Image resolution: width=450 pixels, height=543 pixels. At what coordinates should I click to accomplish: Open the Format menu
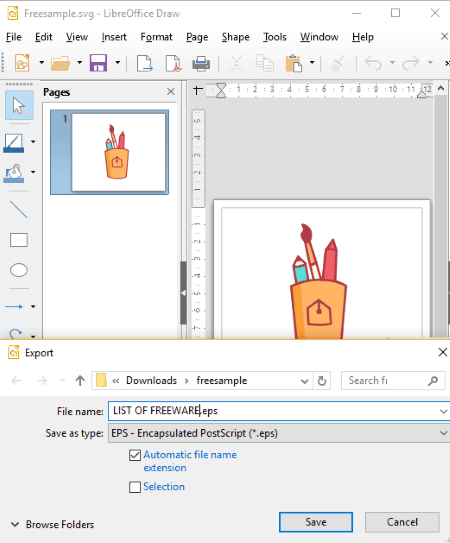tap(156, 37)
